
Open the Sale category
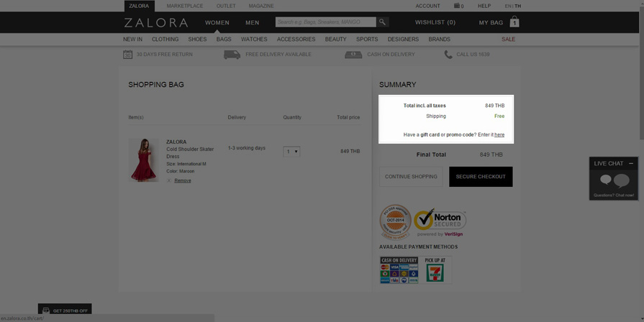(509, 40)
